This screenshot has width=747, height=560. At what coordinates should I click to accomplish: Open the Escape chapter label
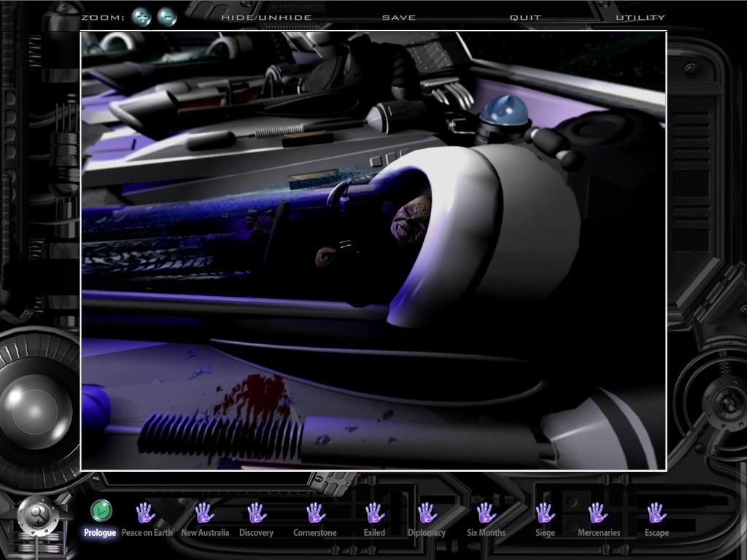[x=656, y=533]
